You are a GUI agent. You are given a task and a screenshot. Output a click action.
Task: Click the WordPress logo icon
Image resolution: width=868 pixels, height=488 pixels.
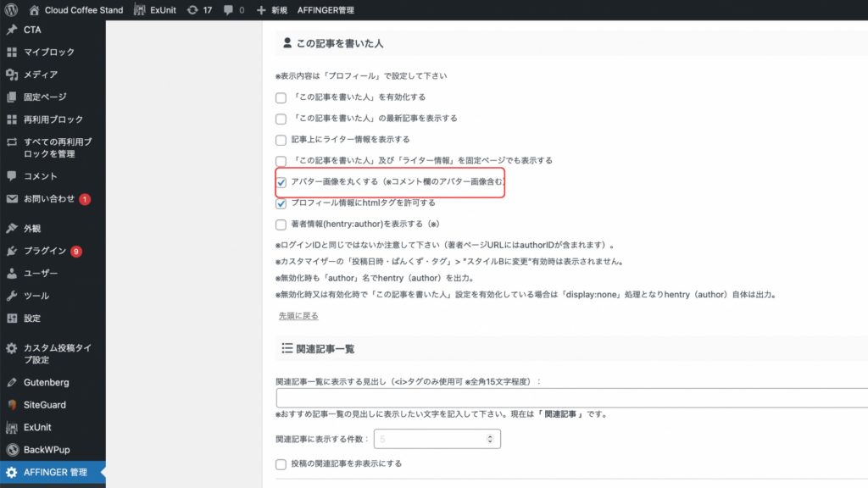(x=11, y=10)
